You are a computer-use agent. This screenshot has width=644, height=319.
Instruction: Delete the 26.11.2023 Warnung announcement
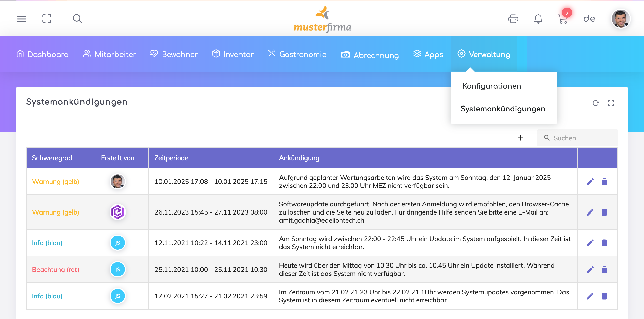click(x=604, y=212)
